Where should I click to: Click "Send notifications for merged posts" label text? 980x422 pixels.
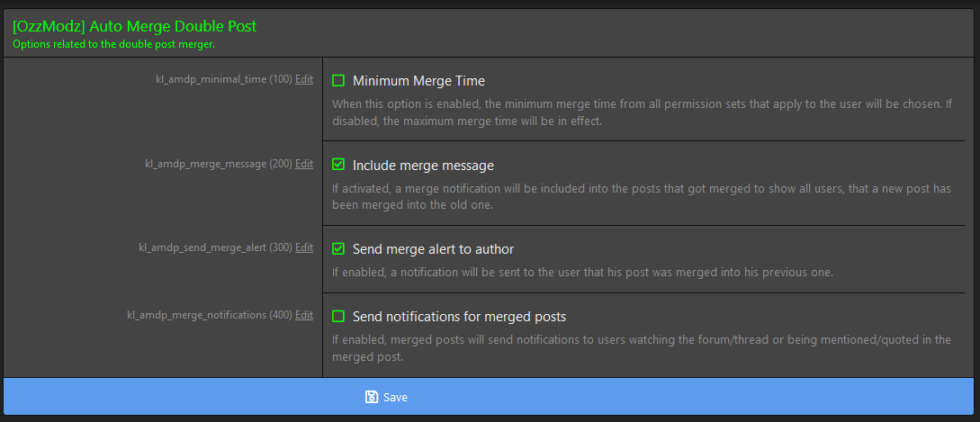click(x=459, y=317)
